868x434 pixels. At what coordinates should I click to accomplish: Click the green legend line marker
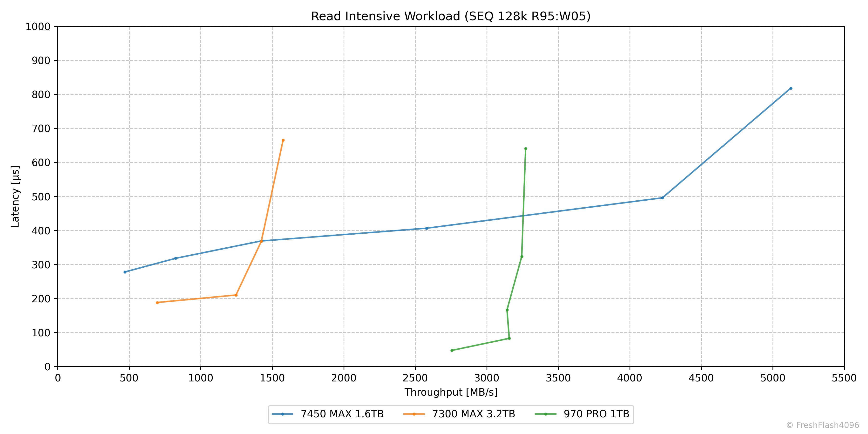[x=545, y=414]
